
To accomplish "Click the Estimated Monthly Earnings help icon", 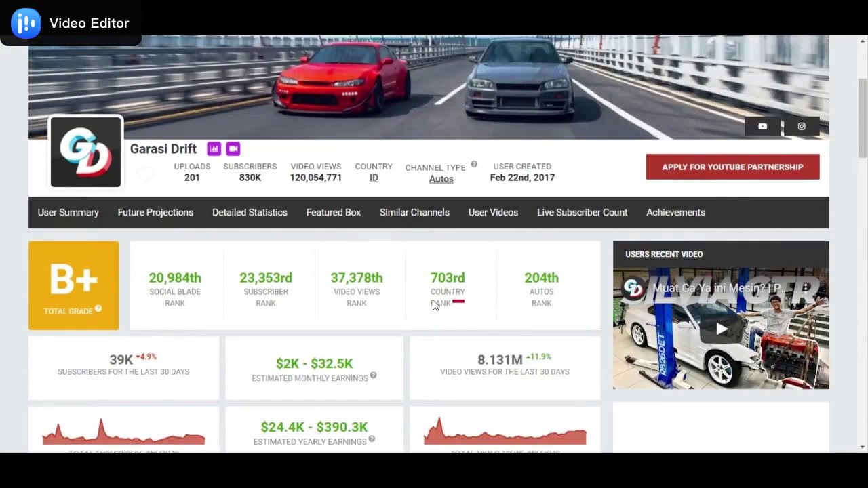I will click(x=373, y=375).
